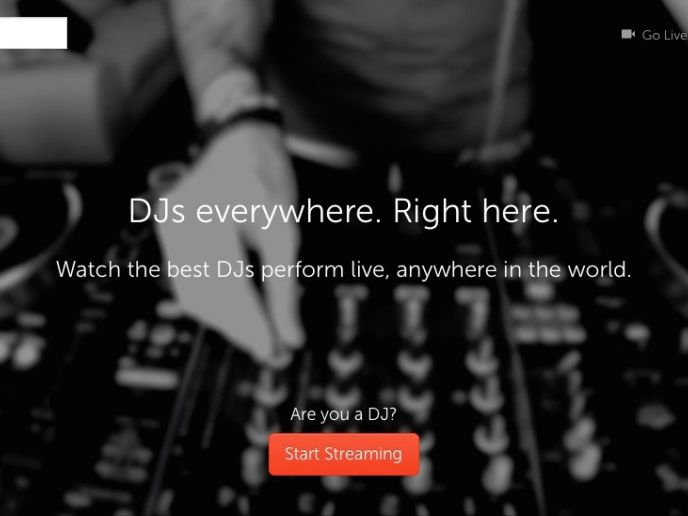Click the video camera icon beside Go Live
Screen dimensions: 688x516
628,34
